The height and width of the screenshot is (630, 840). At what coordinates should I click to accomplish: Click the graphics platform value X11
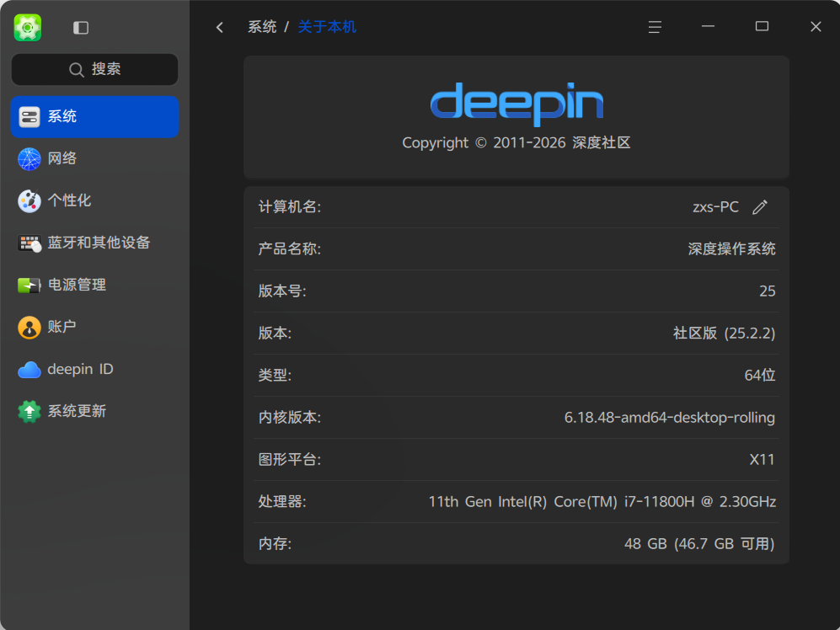coord(762,460)
